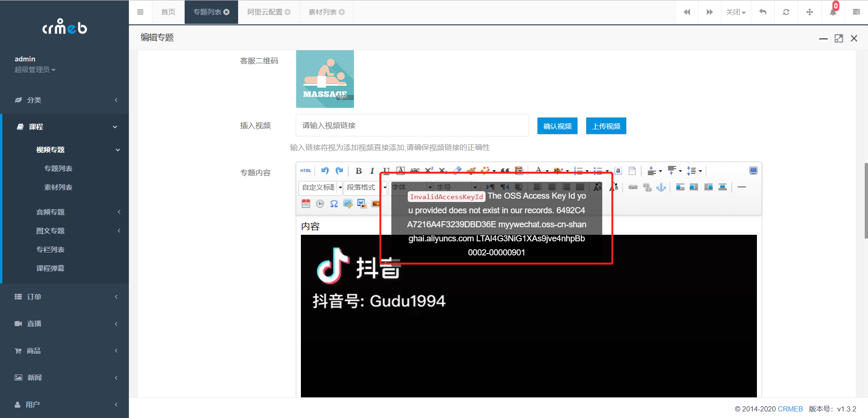This screenshot has width=868, height=418.
Task: Open the ordered list style dropdown
Action: pyautogui.click(x=587, y=171)
